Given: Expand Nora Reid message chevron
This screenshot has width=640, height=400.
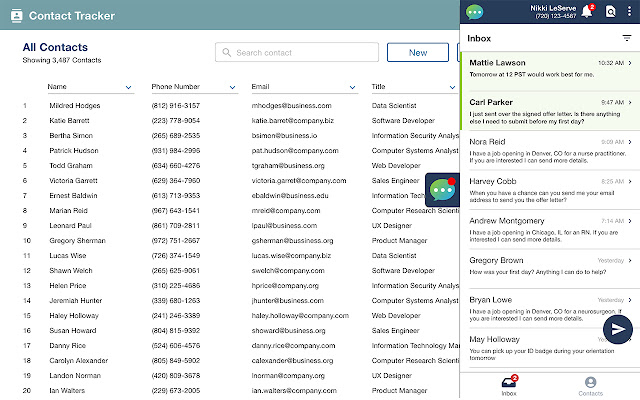Looking at the screenshot, I should coord(630,142).
